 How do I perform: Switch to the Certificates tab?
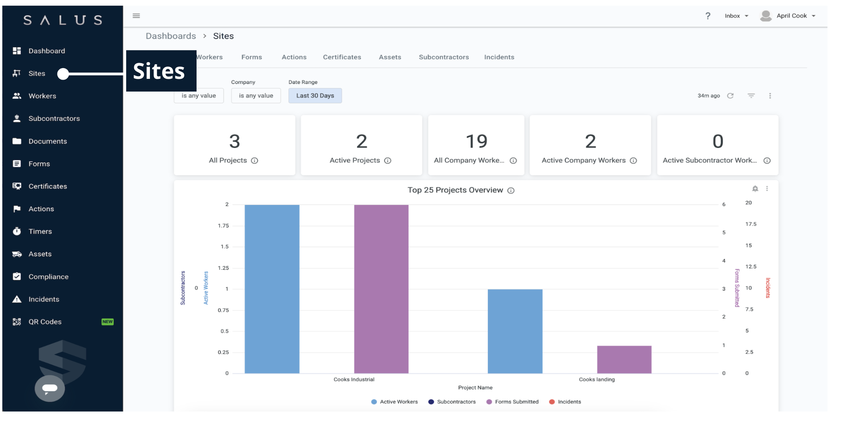pyautogui.click(x=342, y=57)
